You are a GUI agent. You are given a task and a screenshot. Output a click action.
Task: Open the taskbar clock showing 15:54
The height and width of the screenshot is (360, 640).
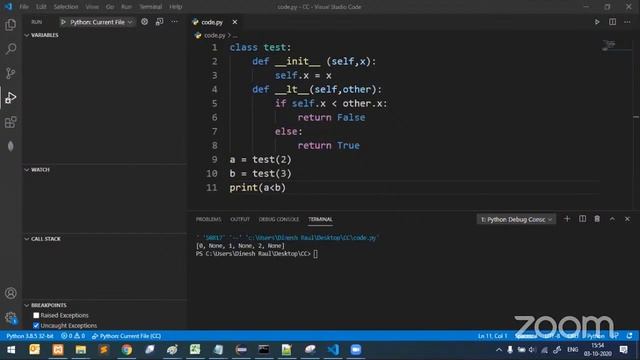598,350
